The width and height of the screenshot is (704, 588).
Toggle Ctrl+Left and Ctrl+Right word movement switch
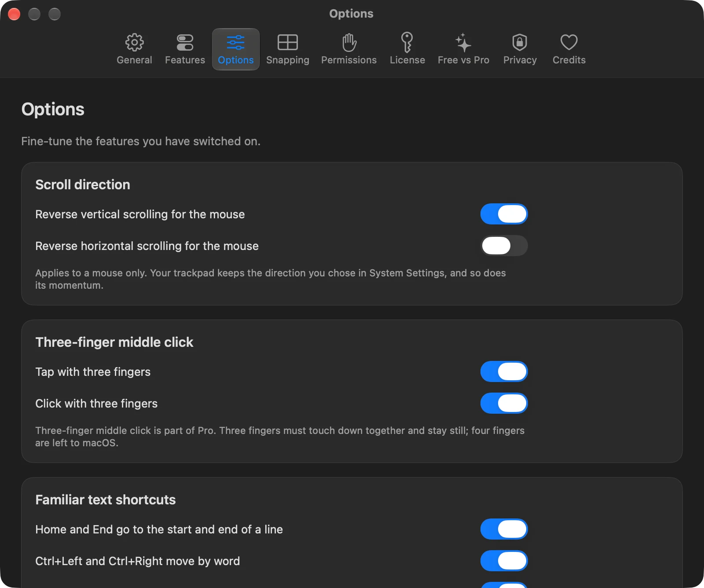[504, 561]
